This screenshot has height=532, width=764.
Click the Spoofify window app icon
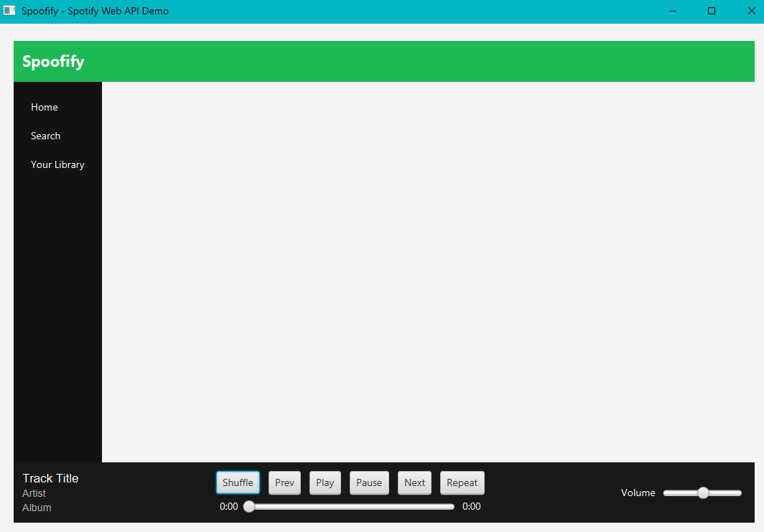coord(9,11)
